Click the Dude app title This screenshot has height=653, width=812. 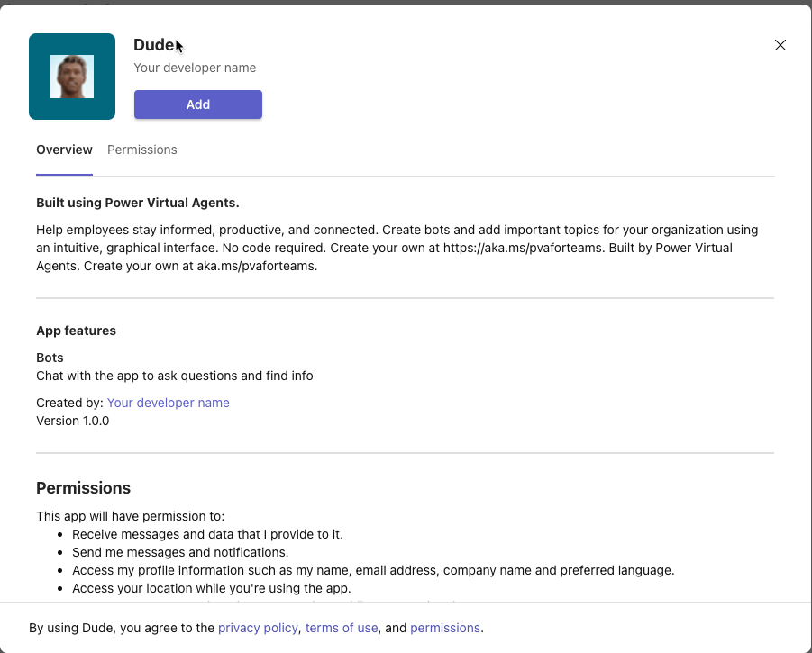tap(151, 44)
